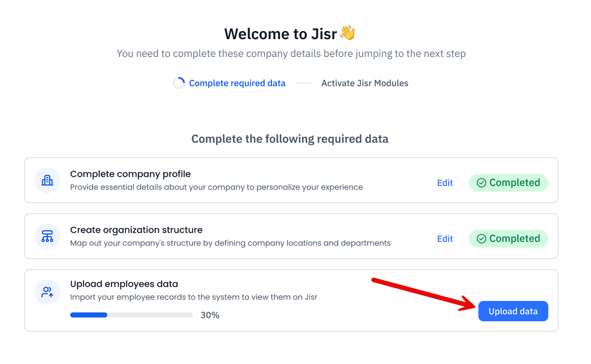The height and width of the screenshot is (364, 591).
Task: Click the circular progress indicator icon
Action: click(179, 82)
